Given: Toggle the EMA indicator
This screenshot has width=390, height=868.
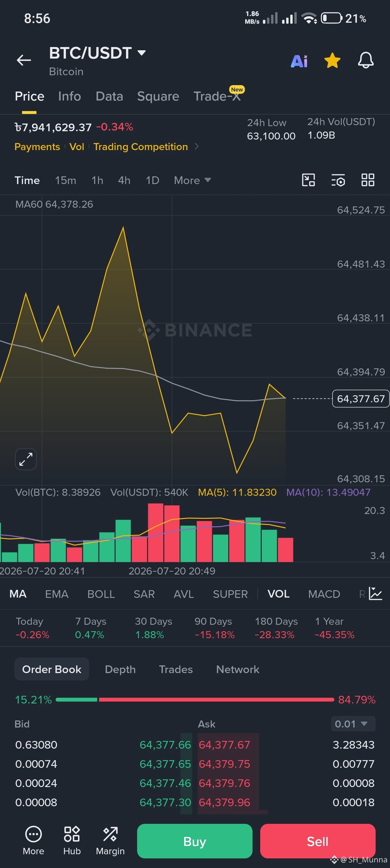Looking at the screenshot, I should (x=57, y=594).
